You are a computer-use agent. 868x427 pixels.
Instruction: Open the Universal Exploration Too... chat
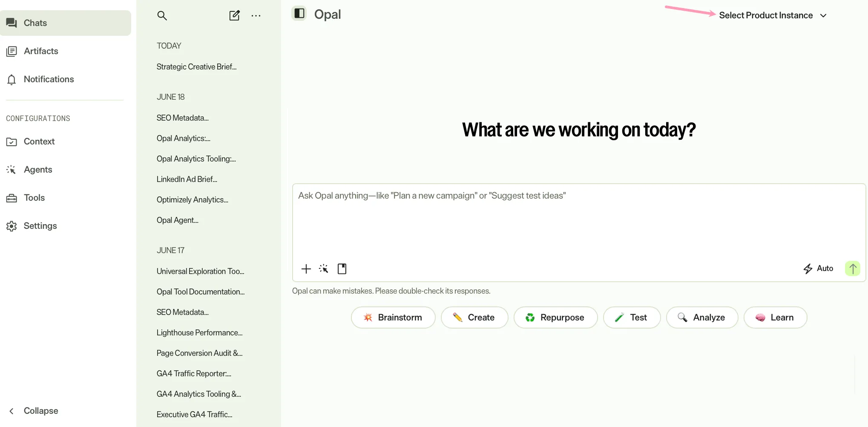click(201, 271)
